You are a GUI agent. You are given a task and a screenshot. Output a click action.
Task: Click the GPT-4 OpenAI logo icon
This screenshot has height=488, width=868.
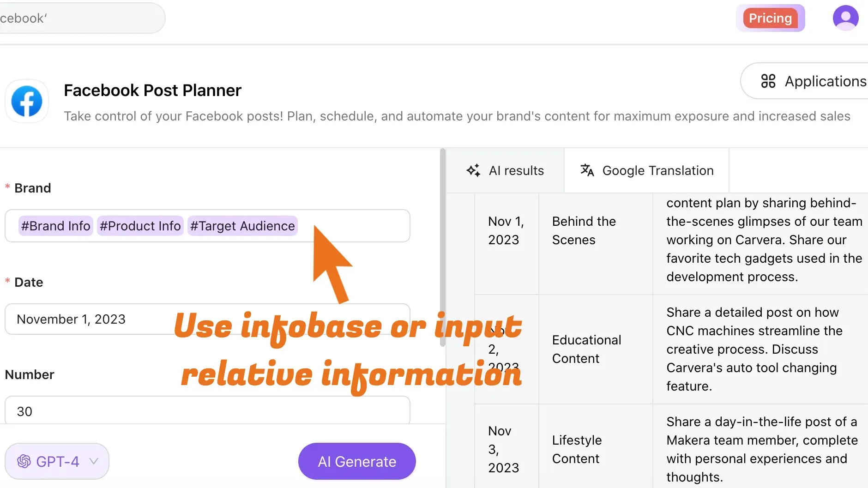[24, 461]
